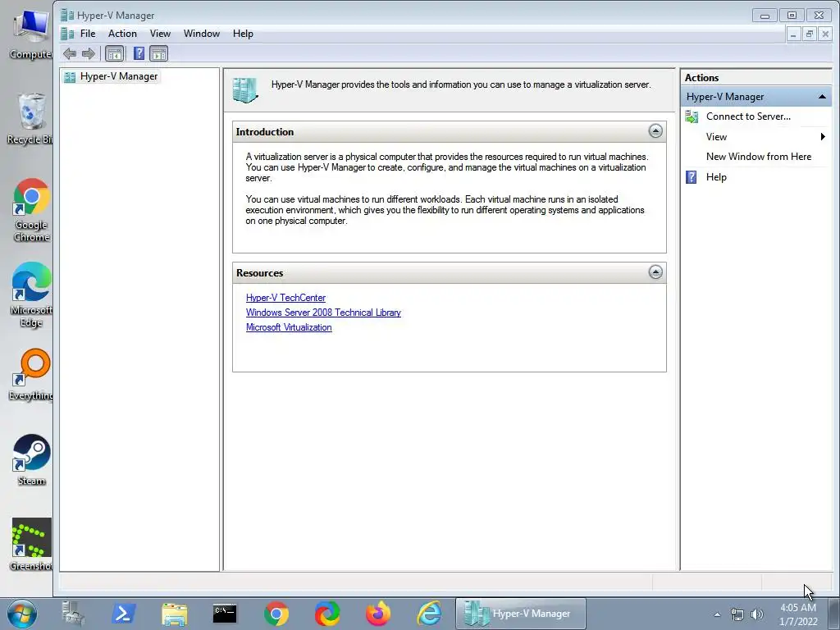Screen dimensions: 840x630
Task: Open Windows Server 2008 Technical Library link
Action: pos(323,313)
